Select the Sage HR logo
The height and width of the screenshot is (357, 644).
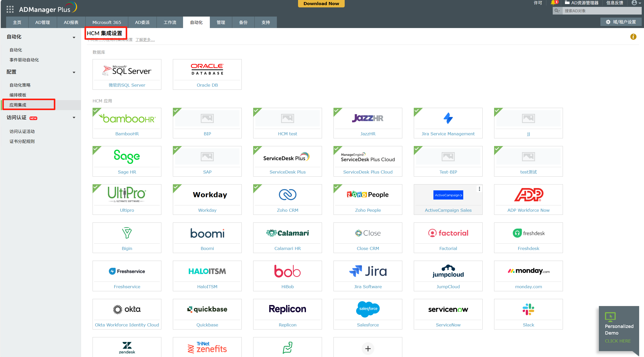pos(127,156)
